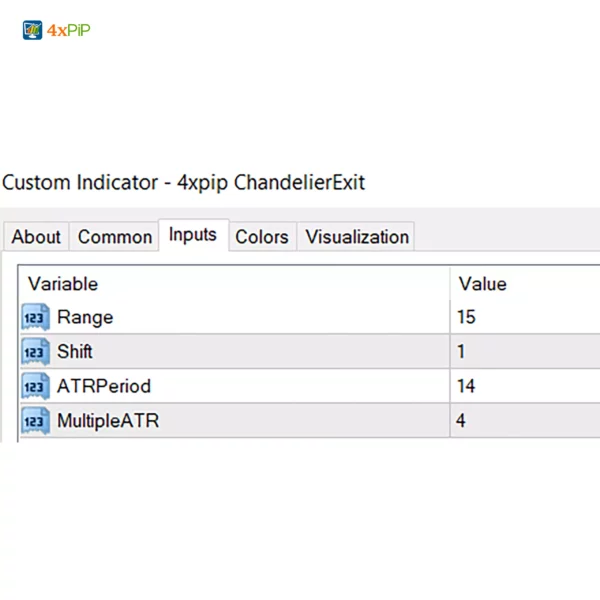Screen dimensions: 600x600
Task: Select the MultipleATR variable name
Action: 108,421
